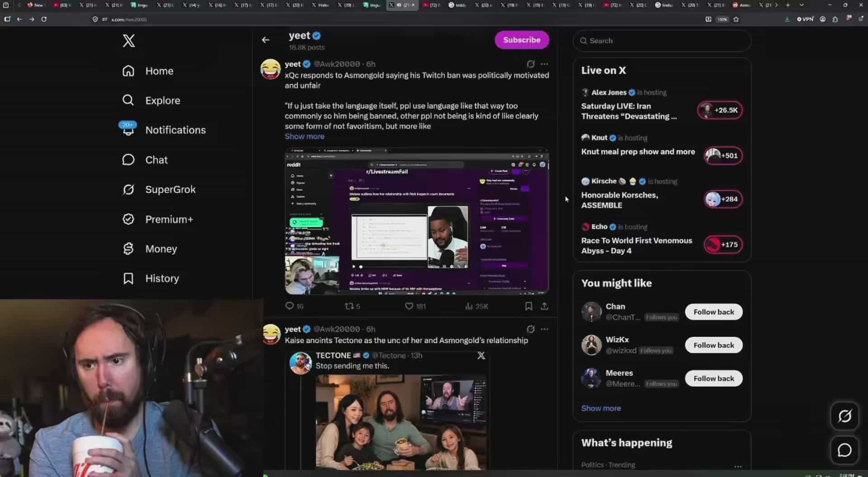Viewport: 868px width, 477px height.
Task: Open replies on the xQc tweet with 16 comments
Action: (294, 306)
